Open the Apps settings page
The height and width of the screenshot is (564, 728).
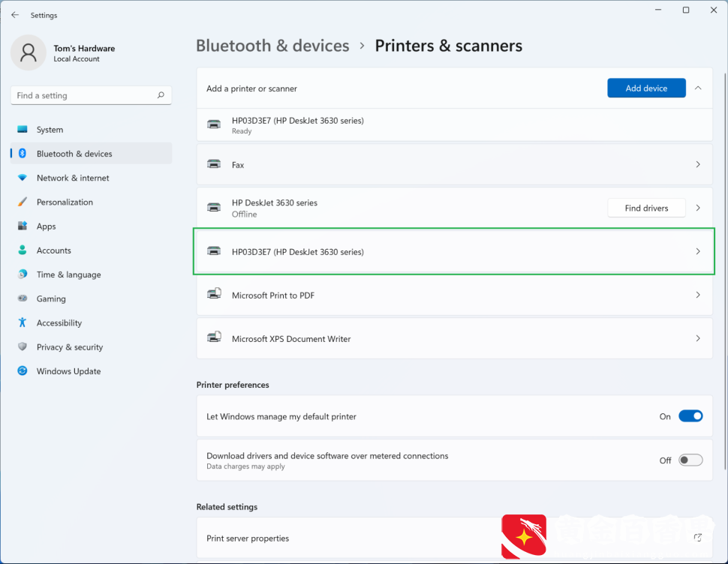91,226
